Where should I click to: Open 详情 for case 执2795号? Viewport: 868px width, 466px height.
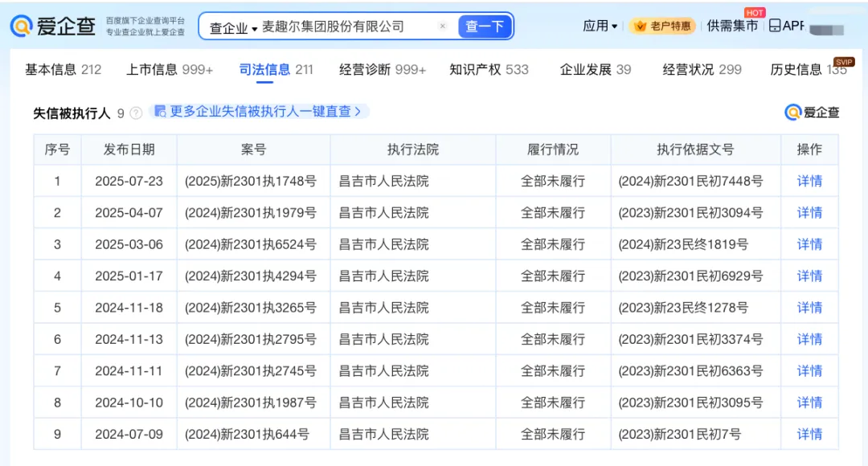(809, 339)
